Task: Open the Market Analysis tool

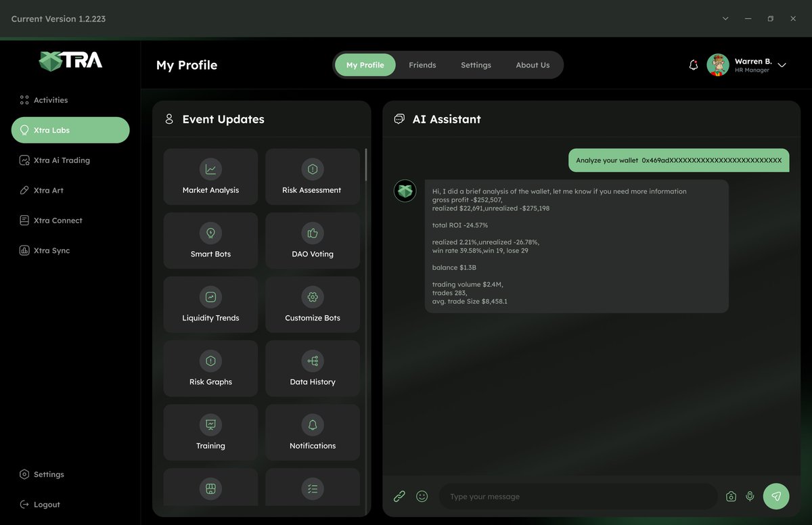Action: pos(210,177)
